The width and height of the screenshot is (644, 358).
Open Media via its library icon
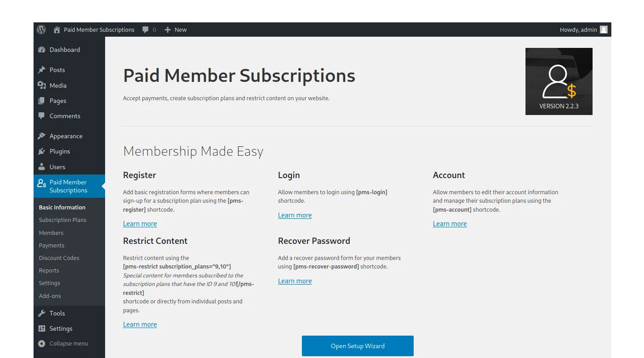42,85
